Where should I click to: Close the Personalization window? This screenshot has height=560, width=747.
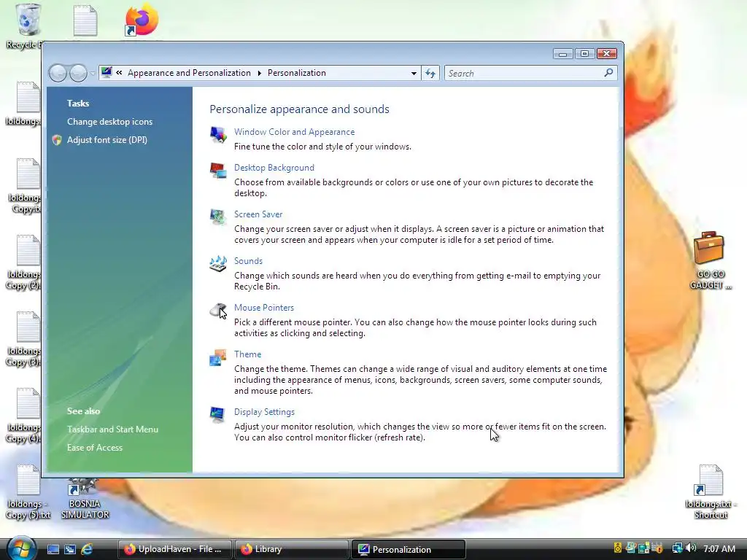606,54
